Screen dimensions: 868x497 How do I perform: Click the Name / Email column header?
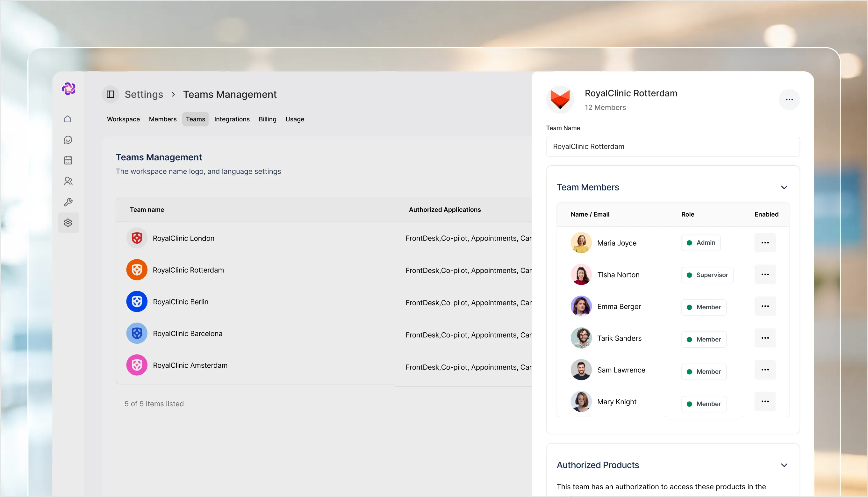pyautogui.click(x=590, y=214)
